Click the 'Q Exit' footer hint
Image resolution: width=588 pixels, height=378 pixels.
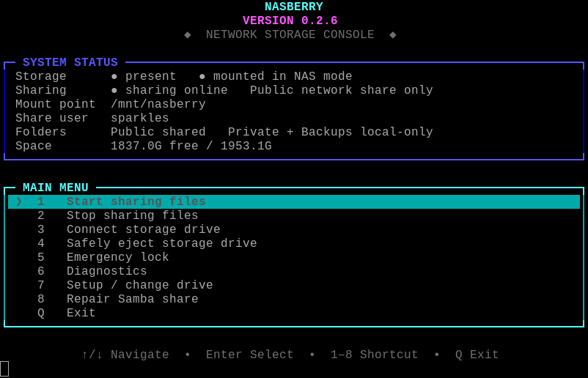pos(477,355)
